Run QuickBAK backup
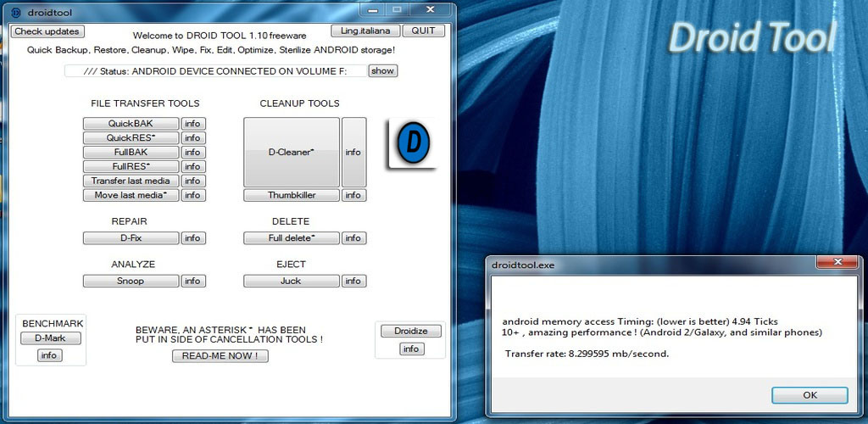Viewport: 868px width, 424px height. 131,124
